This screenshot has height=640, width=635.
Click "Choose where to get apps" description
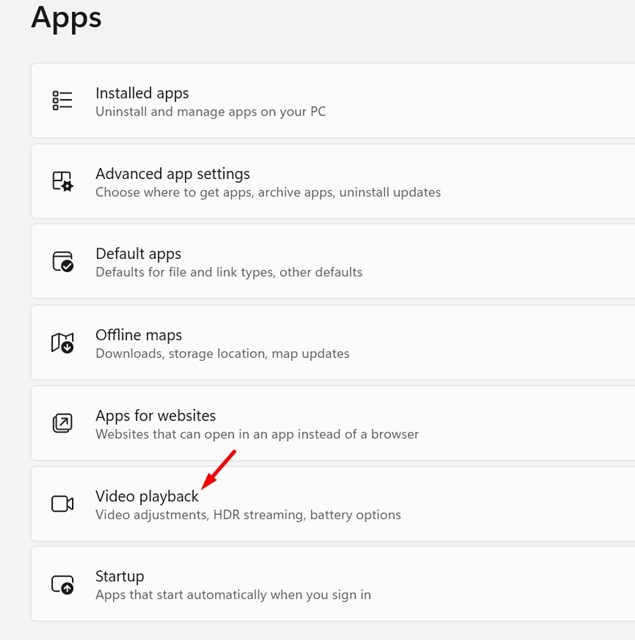[268, 192]
